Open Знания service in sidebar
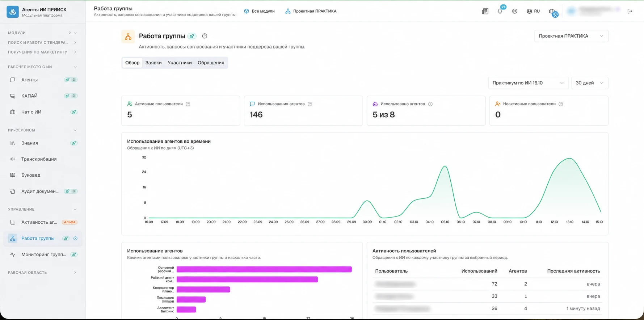 43,143
